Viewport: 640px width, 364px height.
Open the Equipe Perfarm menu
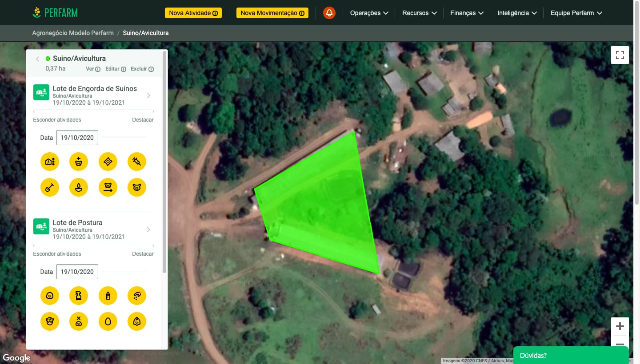[576, 13]
